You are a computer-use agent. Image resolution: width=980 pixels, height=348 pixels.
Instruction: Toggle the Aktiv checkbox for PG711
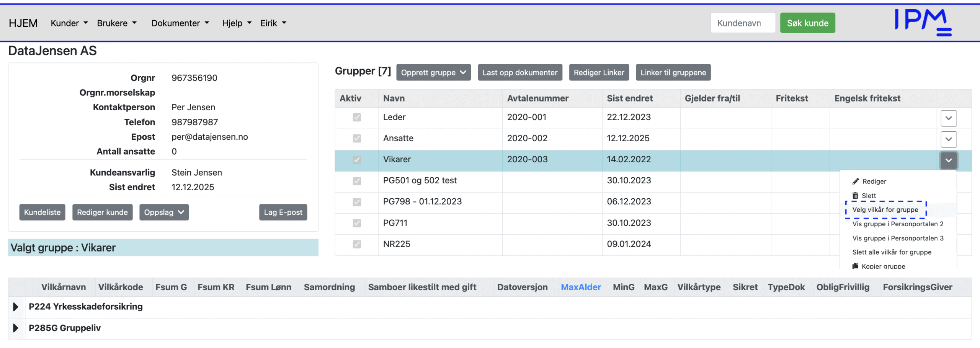coord(357,223)
